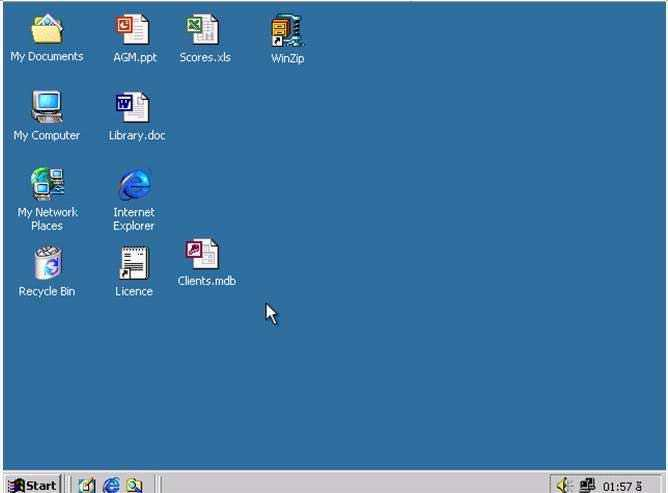Select the My Computer icon

point(47,108)
